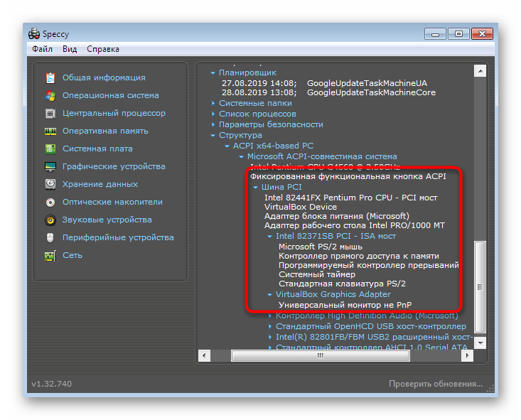Screen dimensions: 521x420
Task: Select Адаптер блока питания (Microsoft) row
Action: tap(337, 216)
